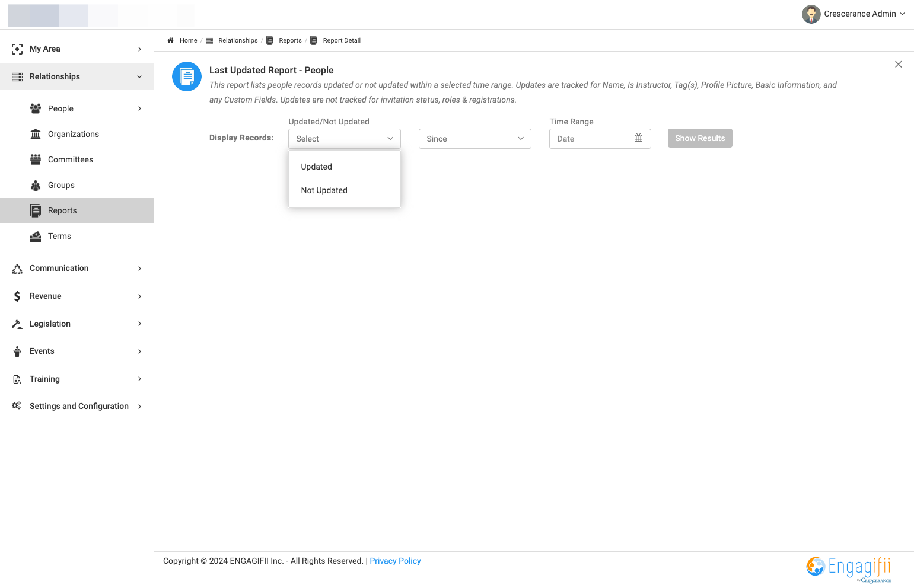
Task: Click the Groups icon in sidebar
Action: point(36,185)
